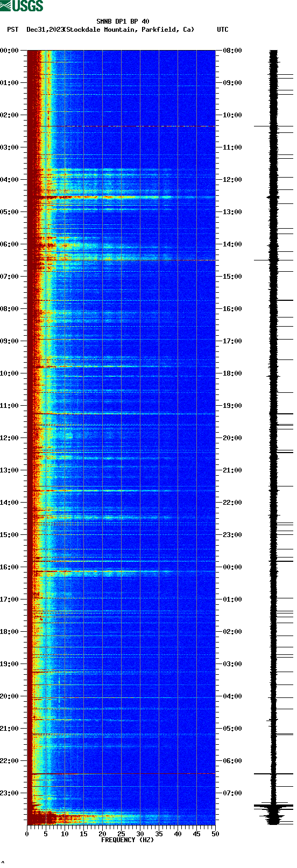Screen dimensions: 297x868
Task: Click the '07:00' UTC time label
Action: 232,793
